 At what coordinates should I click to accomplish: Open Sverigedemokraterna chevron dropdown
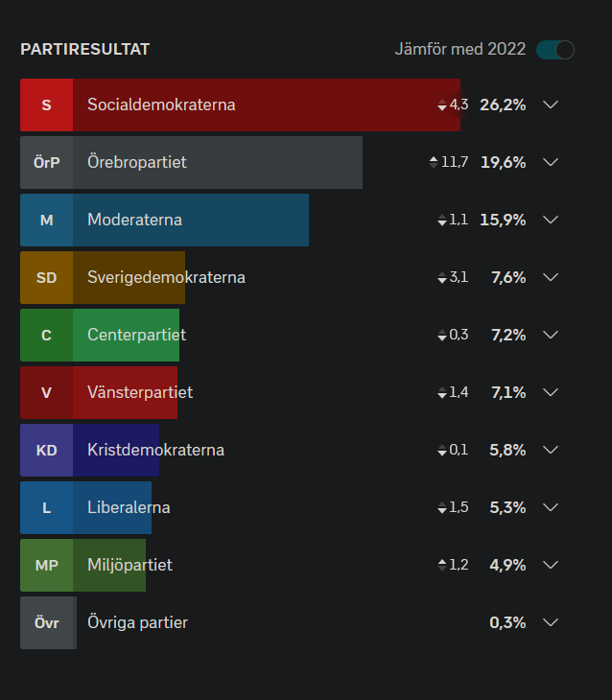click(551, 278)
